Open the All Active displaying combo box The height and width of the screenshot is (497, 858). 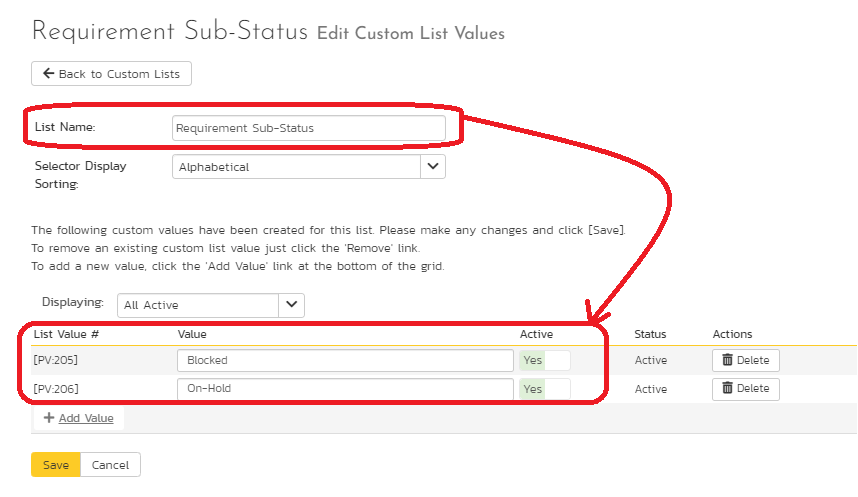[198, 305]
